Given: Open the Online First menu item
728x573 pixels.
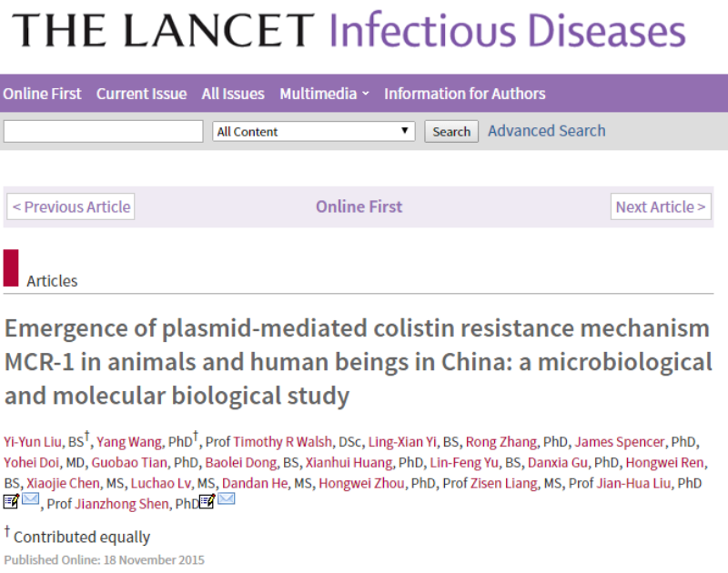Looking at the screenshot, I should click(42, 94).
